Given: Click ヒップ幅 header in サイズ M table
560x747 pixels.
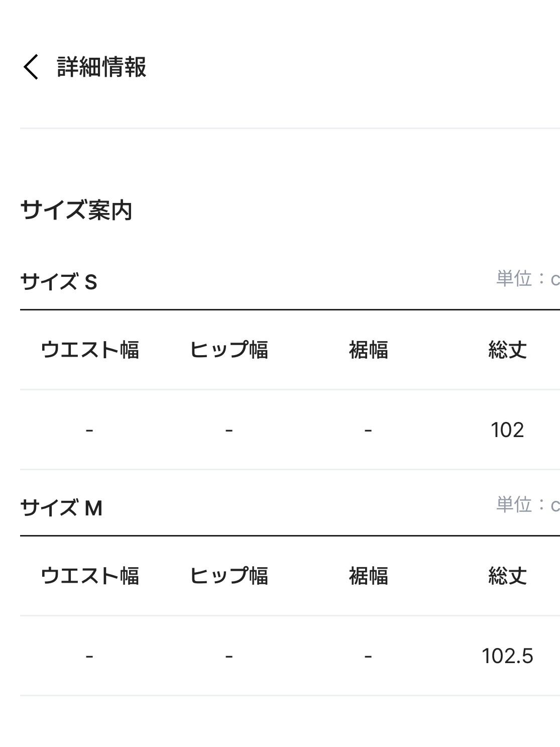Looking at the screenshot, I should coord(229,576).
